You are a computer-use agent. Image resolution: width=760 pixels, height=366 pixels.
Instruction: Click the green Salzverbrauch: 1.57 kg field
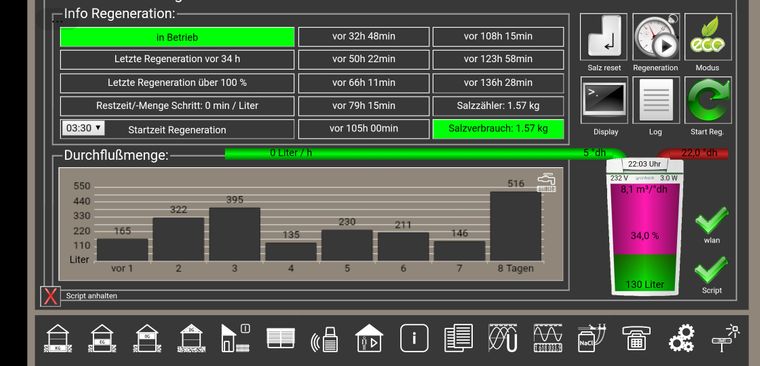pyautogui.click(x=498, y=128)
